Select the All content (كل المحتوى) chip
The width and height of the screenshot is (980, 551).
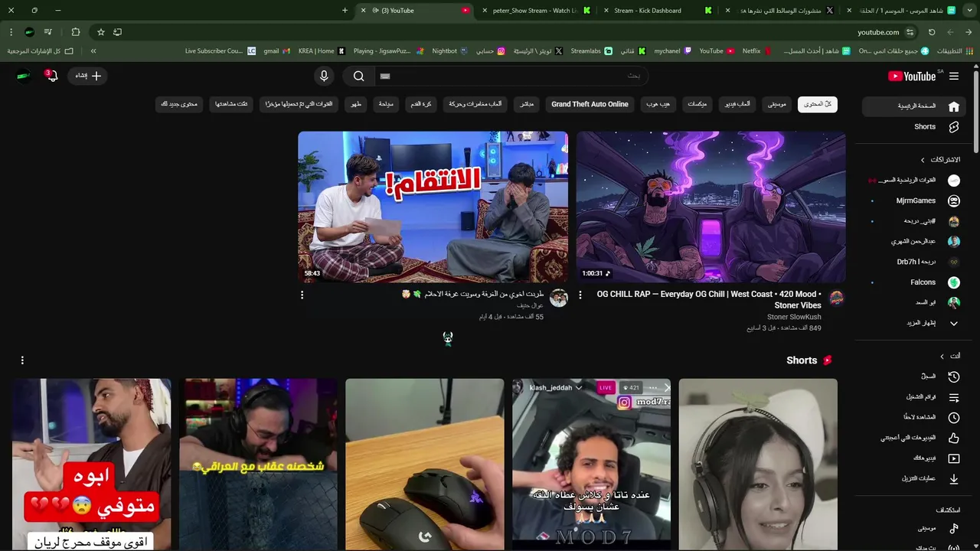point(818,104)
